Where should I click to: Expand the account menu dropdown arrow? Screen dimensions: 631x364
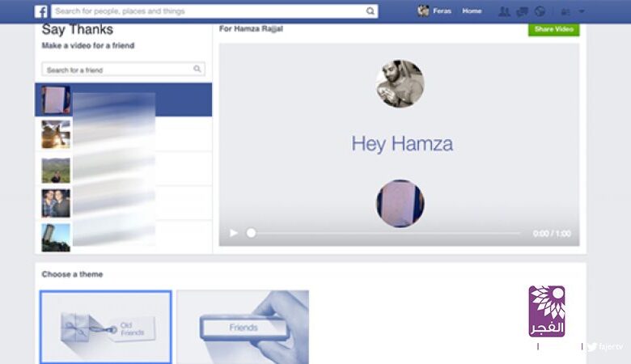pos(582,11)
